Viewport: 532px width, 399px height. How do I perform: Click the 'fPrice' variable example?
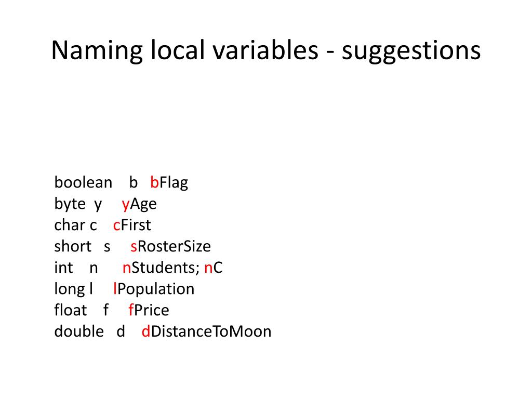point(149,311)
